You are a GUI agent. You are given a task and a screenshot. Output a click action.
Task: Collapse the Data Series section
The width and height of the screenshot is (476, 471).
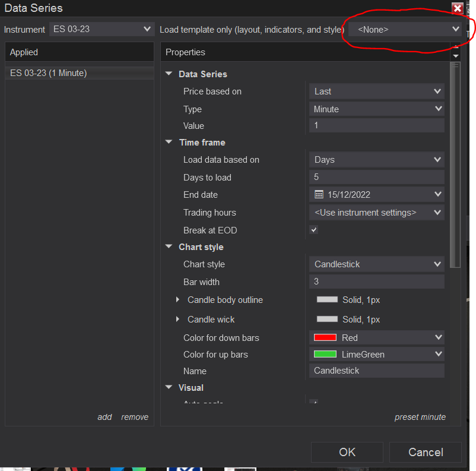(x=169, y=74)
